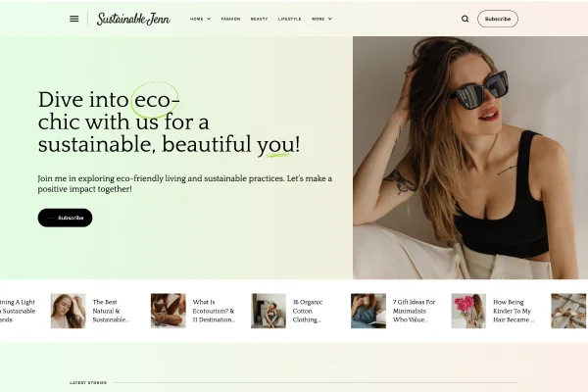Expand the Home dropdown chevron
Image resolution: width=588 pixels, height=392 pixels.
click(x=209, y=19)
